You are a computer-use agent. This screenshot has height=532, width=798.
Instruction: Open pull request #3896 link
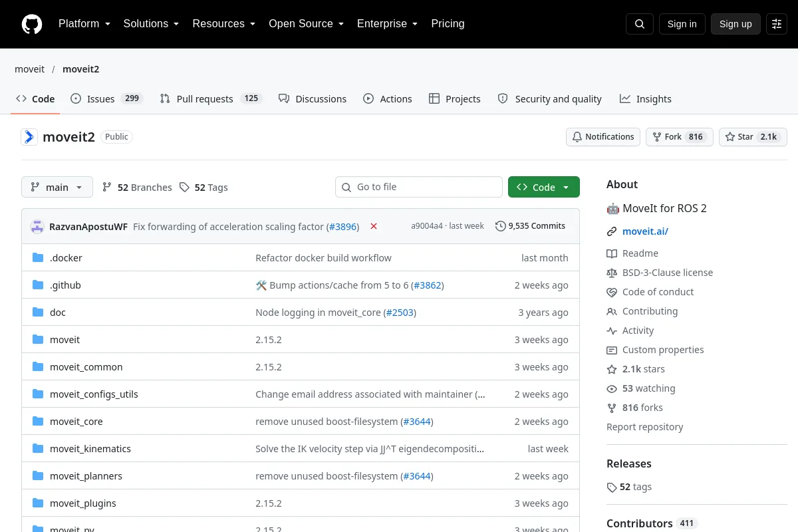(342, 227)
